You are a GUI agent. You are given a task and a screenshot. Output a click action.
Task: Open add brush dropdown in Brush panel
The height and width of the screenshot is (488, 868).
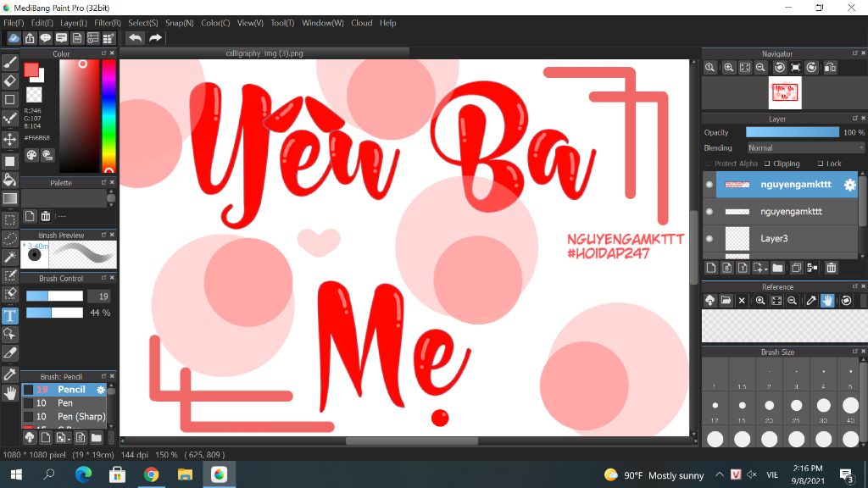(63, 438)
